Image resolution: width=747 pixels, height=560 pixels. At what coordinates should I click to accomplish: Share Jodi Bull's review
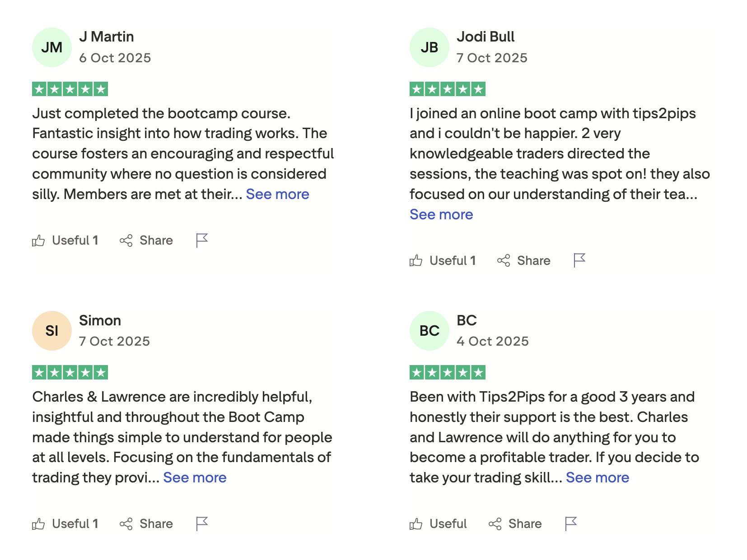(524, 261)
